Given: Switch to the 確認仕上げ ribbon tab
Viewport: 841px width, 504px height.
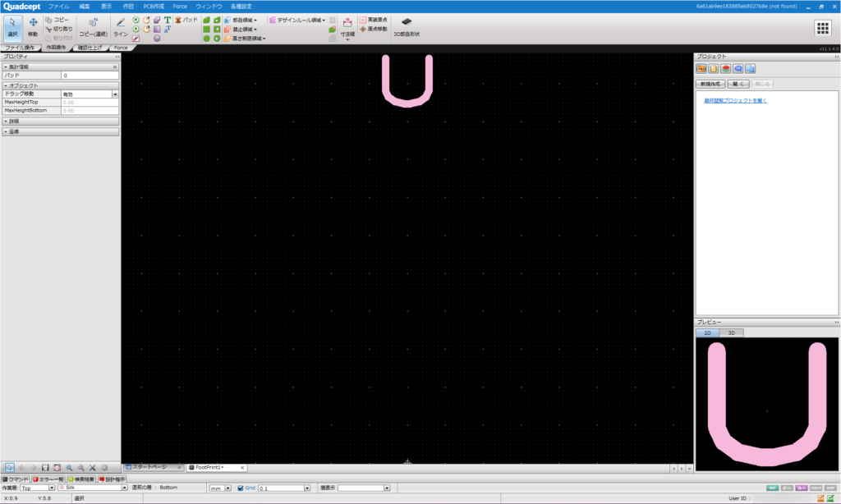Looking at the screenshot, I should 90,48.
